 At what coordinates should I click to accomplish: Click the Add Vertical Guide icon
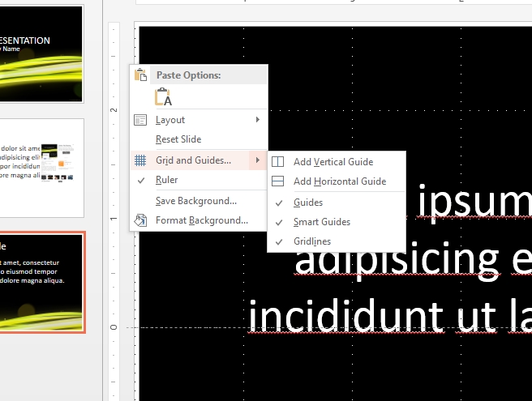278,162
